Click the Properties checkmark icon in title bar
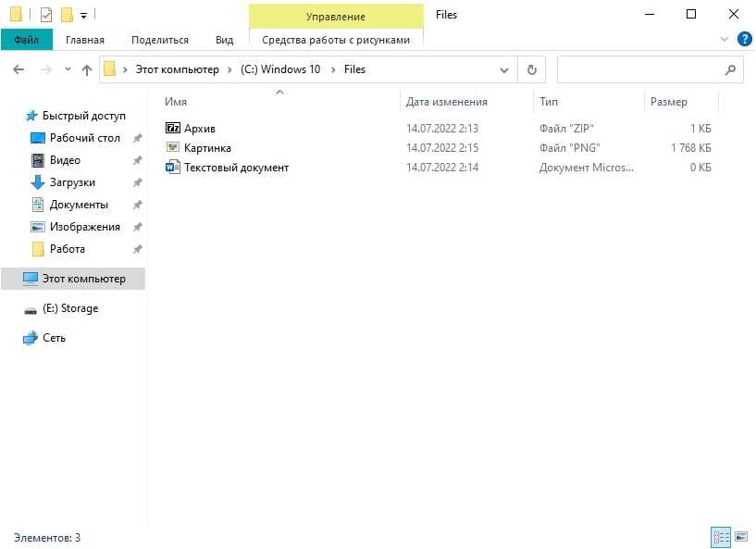756x549 pixels. (x=46, y=15)
